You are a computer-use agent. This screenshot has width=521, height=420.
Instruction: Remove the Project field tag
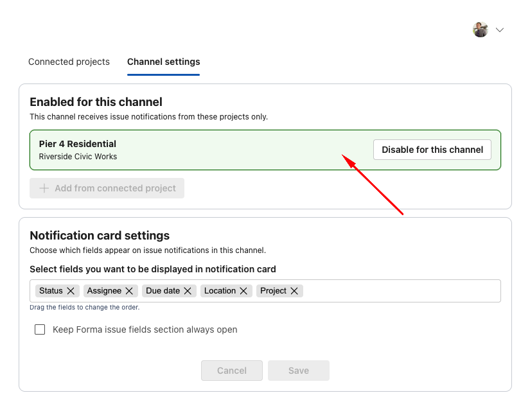coord(294,291)
